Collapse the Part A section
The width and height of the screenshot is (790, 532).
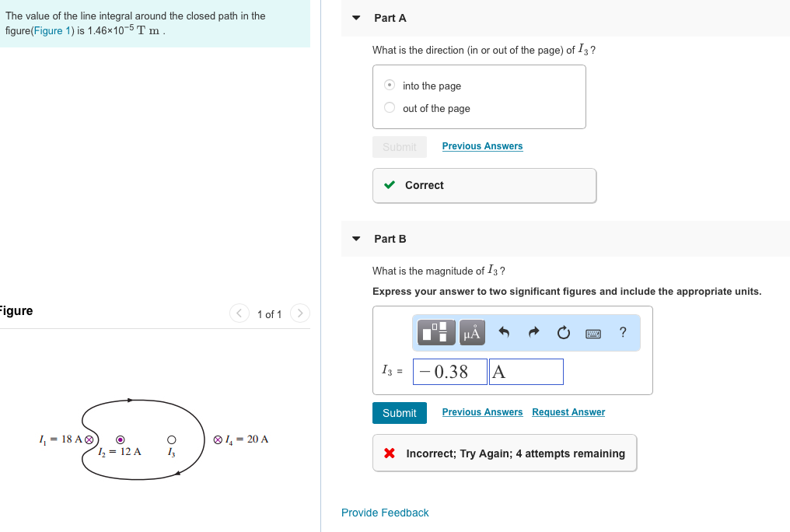355,17
